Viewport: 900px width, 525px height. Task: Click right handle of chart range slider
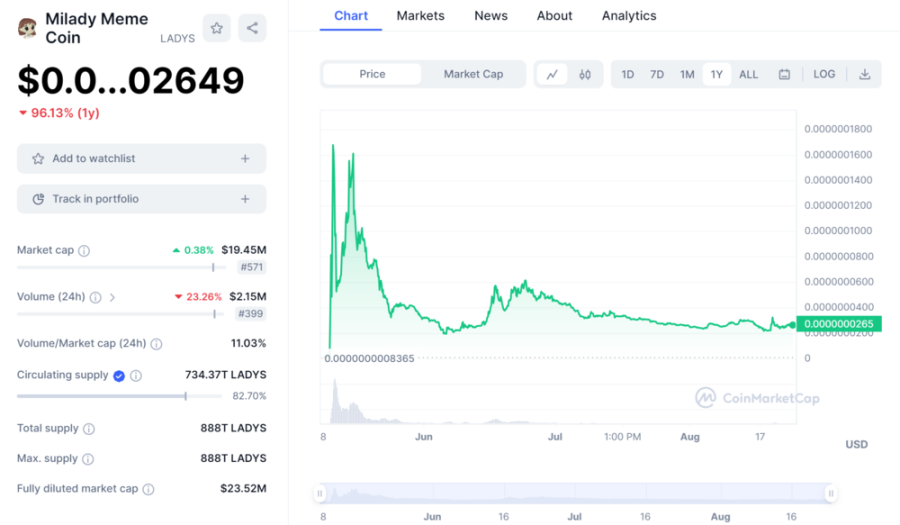831,493
